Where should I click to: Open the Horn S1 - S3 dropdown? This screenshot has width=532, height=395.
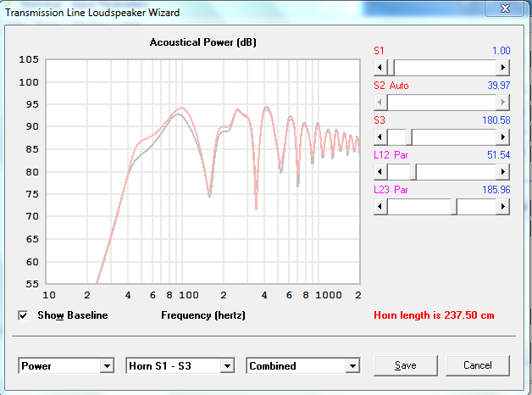point(227,366)
